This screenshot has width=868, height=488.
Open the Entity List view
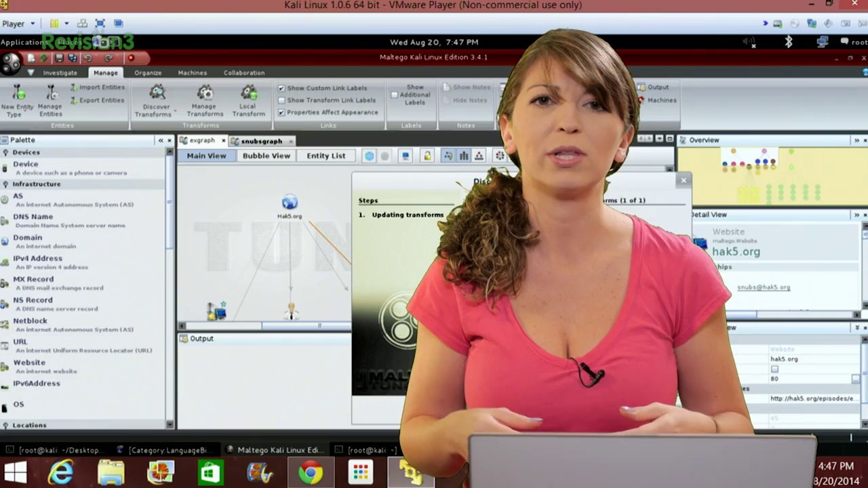326,156
